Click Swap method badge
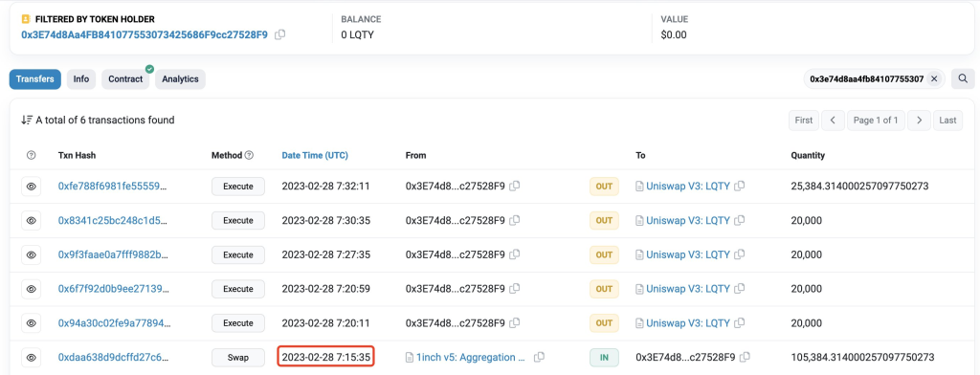This screenshot has width=980, height=375. pyautogui.click(x=238, y=358)
